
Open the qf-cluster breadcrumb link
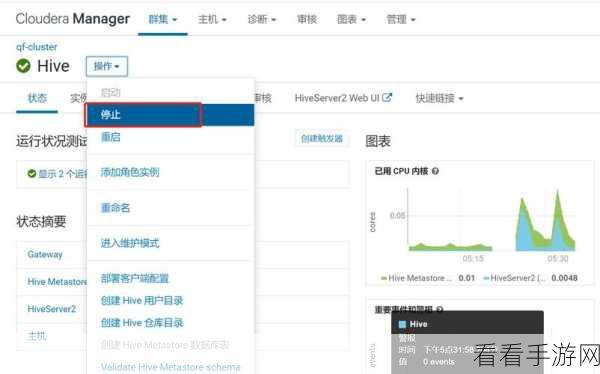click(x=36, y=47)
